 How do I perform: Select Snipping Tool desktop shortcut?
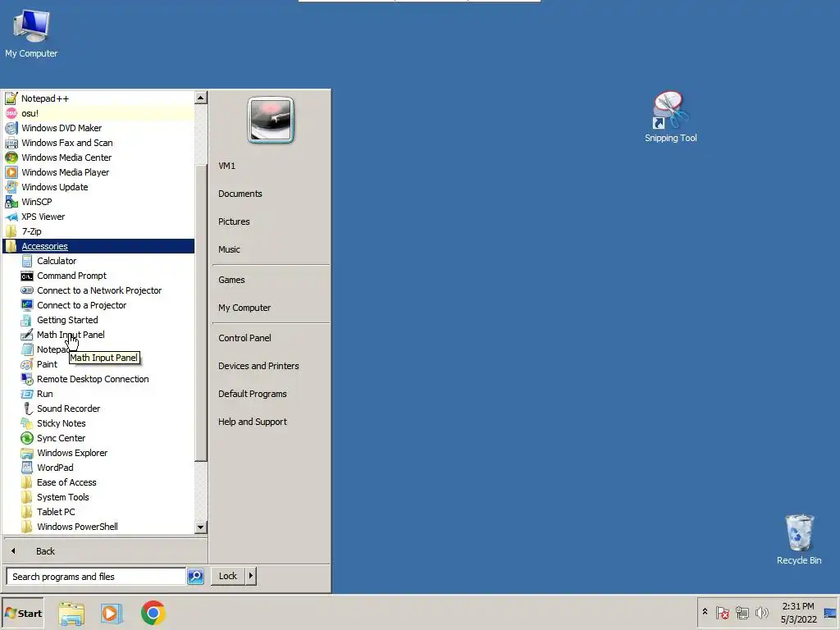[670, 116]
